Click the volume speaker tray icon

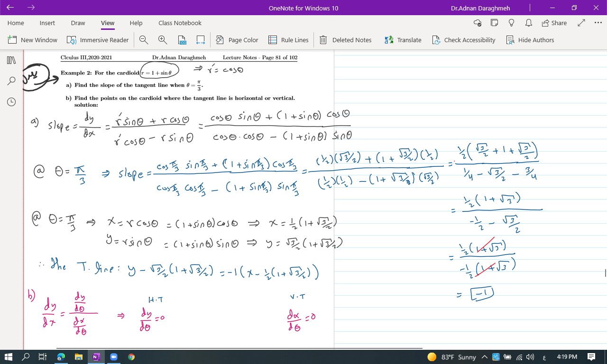point(529,357)
